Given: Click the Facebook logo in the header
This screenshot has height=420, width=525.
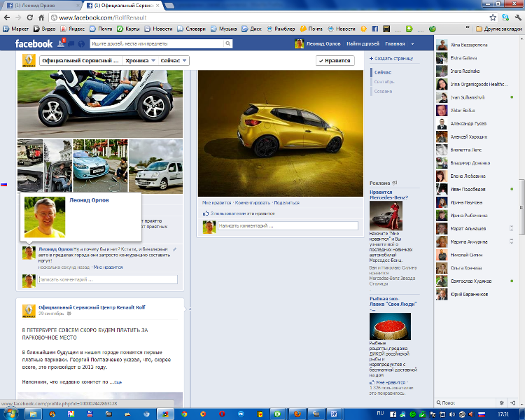Looking at the screenshot, I should [x=34, y=43].
